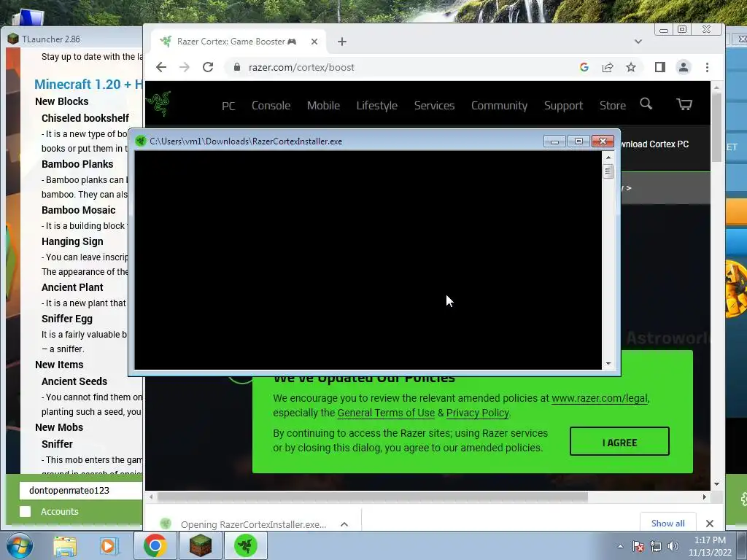Screen dimensions: 747x560
Task: Open the Support menu
Action: (x=563, y=106)
